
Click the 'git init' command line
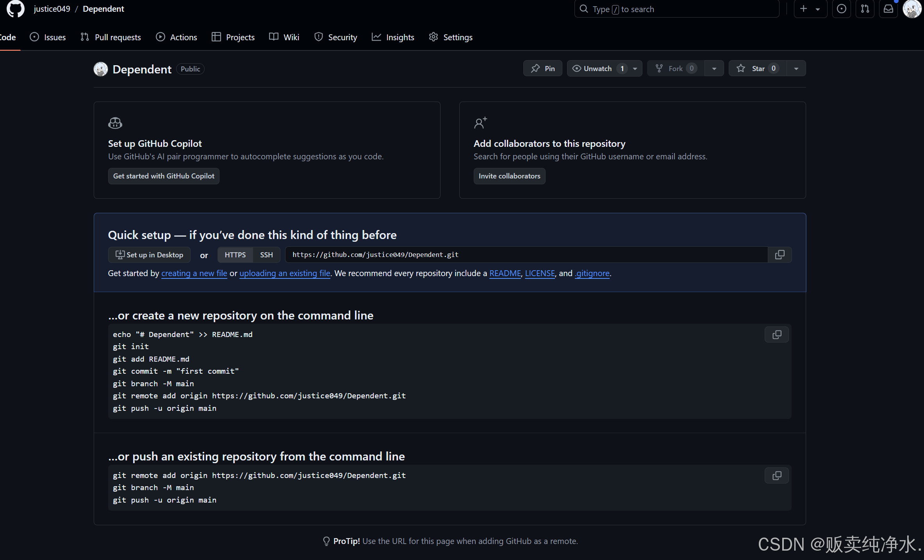pyautogui.click(x=131, y=346)
